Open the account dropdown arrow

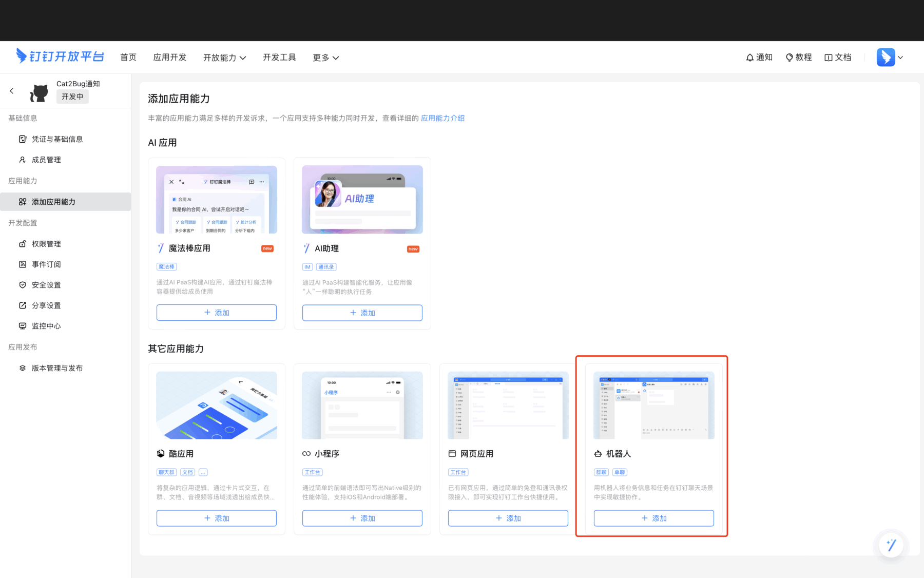click(x=900, y=57)
